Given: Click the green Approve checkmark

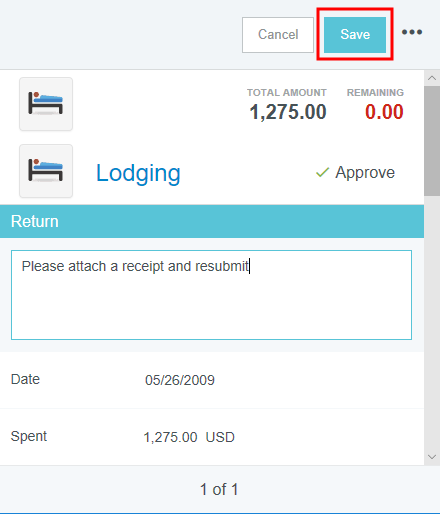Looking at the screenshot, I should tap(322, 172).
